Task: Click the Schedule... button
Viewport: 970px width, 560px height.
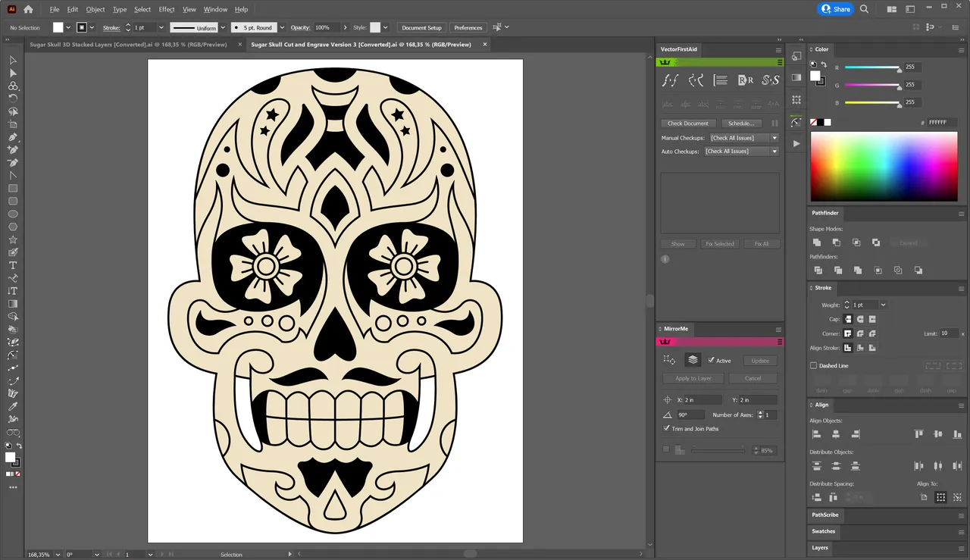Action: (740, 123)
